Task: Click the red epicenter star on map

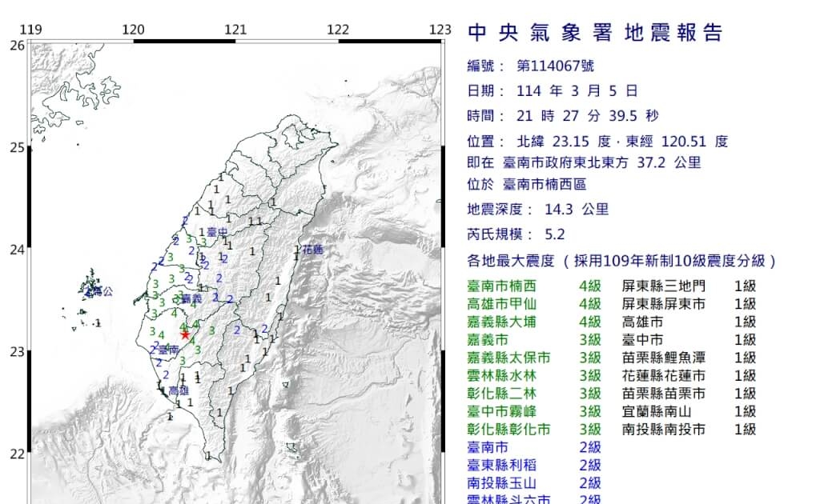Action: coord(185,334)
